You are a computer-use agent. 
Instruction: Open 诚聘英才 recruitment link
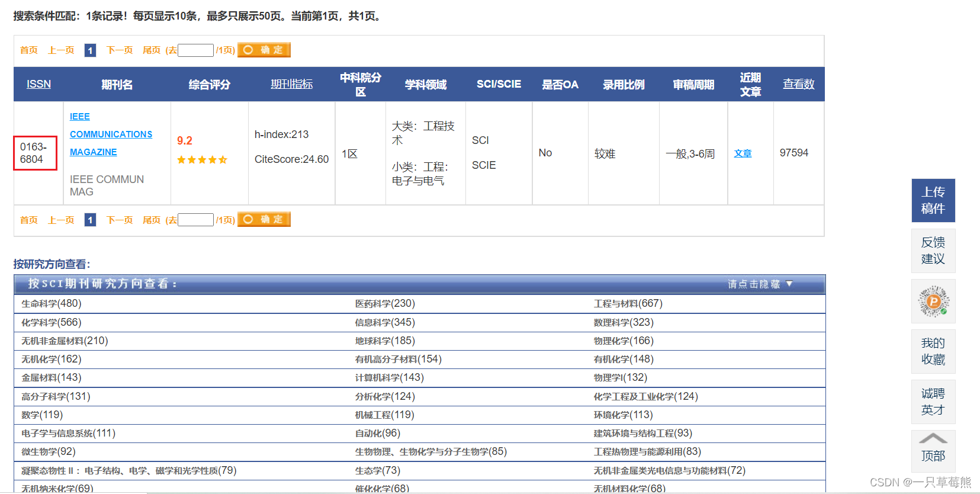pyautogui.click(x=933, y=402)
